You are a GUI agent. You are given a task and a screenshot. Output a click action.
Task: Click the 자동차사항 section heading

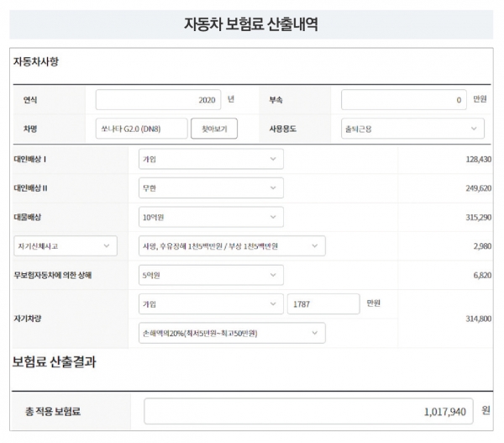coord(35,62)
